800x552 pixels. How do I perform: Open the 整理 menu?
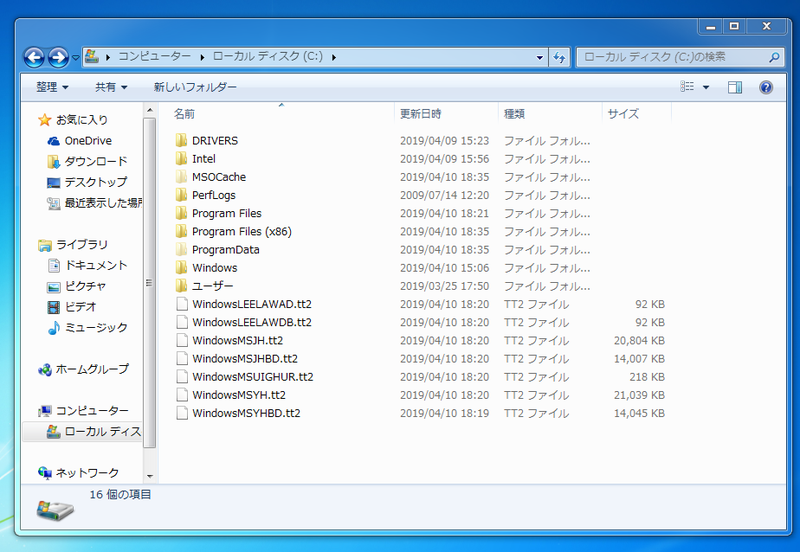[x=52, y=87]
